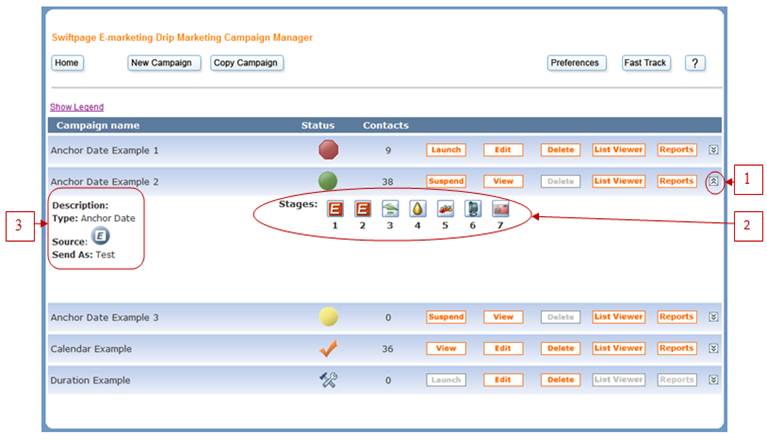Open Reports for Anchor Date Example 1
The width and height of the screenshot is (767, 440).
677,150
